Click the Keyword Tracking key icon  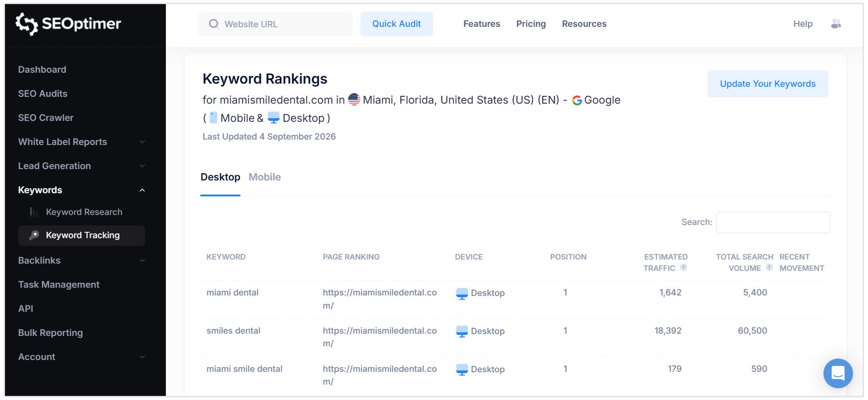coord(34,235)
